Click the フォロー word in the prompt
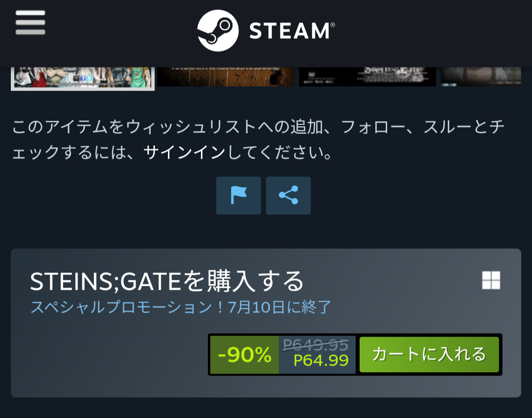Screen dimensions: 532x418 pyautogui.click(x=373, y=127)
